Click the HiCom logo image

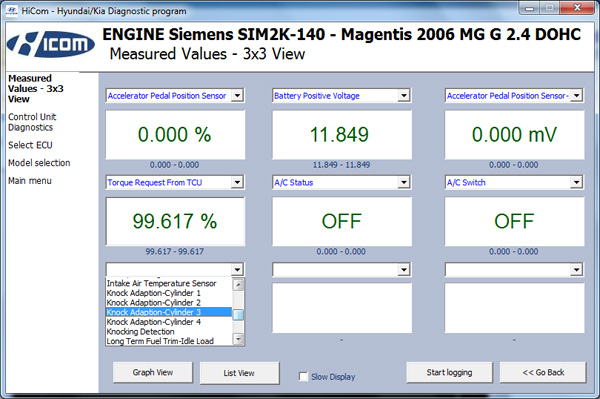coord(51,44)
